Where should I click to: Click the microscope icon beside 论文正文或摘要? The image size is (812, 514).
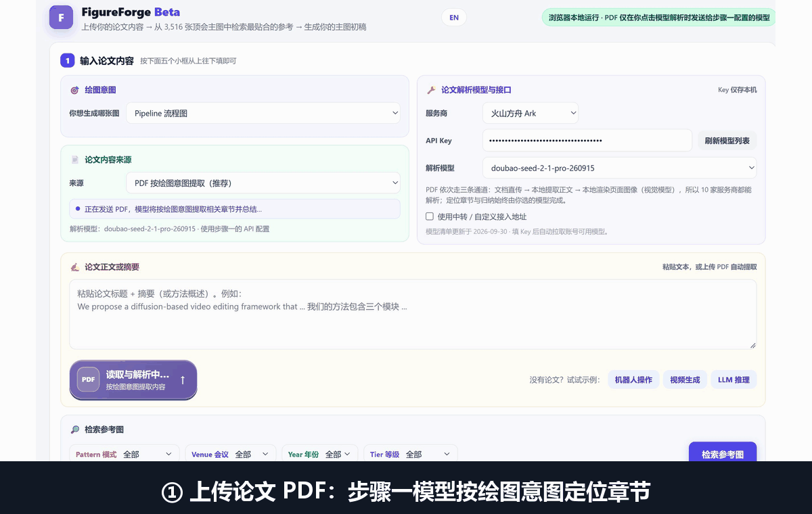point(74,267)
